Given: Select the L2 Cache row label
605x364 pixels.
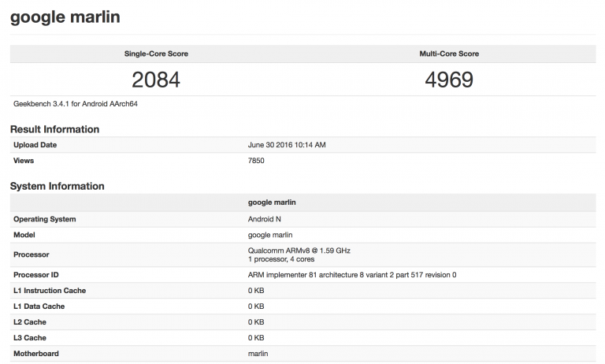Looking at the screenshot, I should [x=32, y=322].
